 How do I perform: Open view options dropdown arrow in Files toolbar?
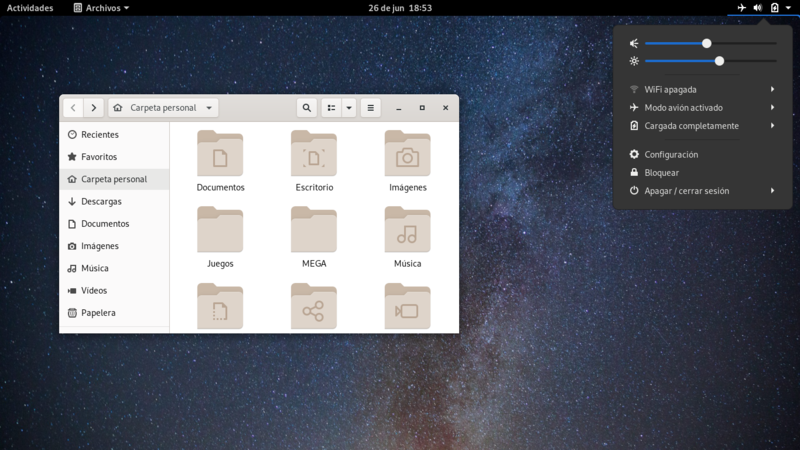coord(349,108)
